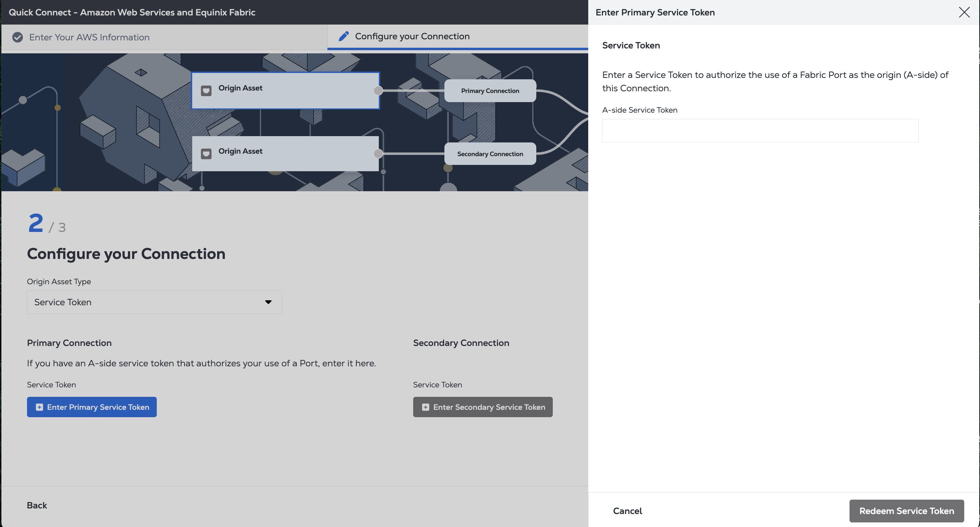Click the plus icon on Secondary Token button
Viewport: 980px width, 527px height.
(425, 407)
